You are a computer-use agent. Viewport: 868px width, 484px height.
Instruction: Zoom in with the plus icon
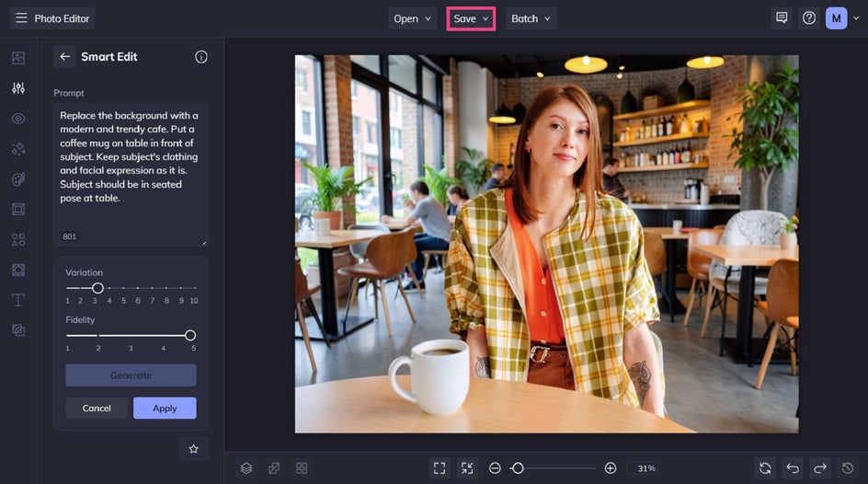coord(611,468)
